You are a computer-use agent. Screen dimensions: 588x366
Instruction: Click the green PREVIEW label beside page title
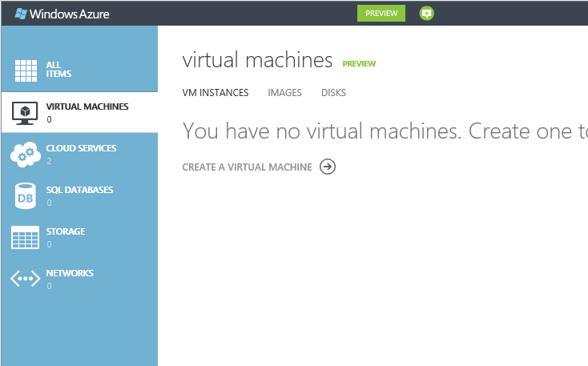359,64
